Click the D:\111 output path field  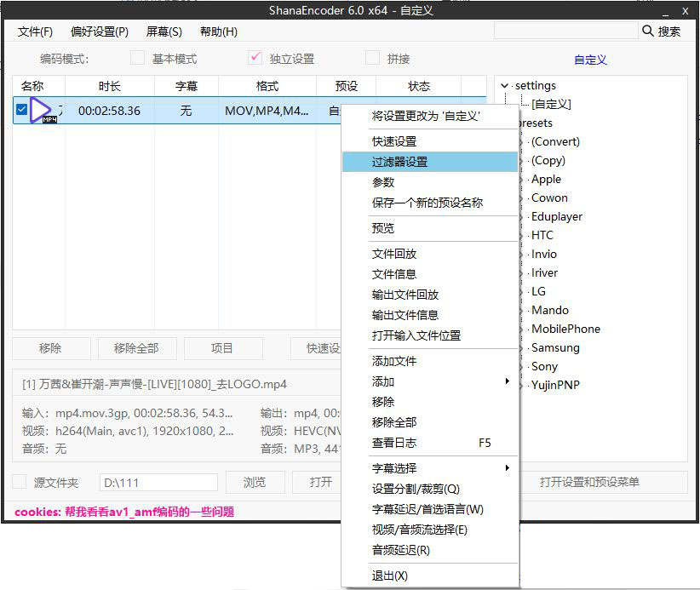(158, 483)
